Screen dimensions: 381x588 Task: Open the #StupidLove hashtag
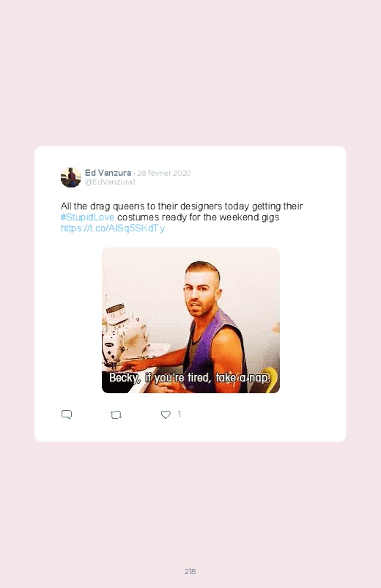coord(87,217)
